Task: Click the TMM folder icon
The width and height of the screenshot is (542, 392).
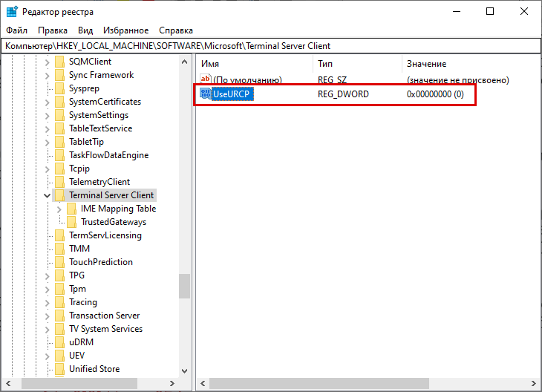Action: (x=60, y=249)
